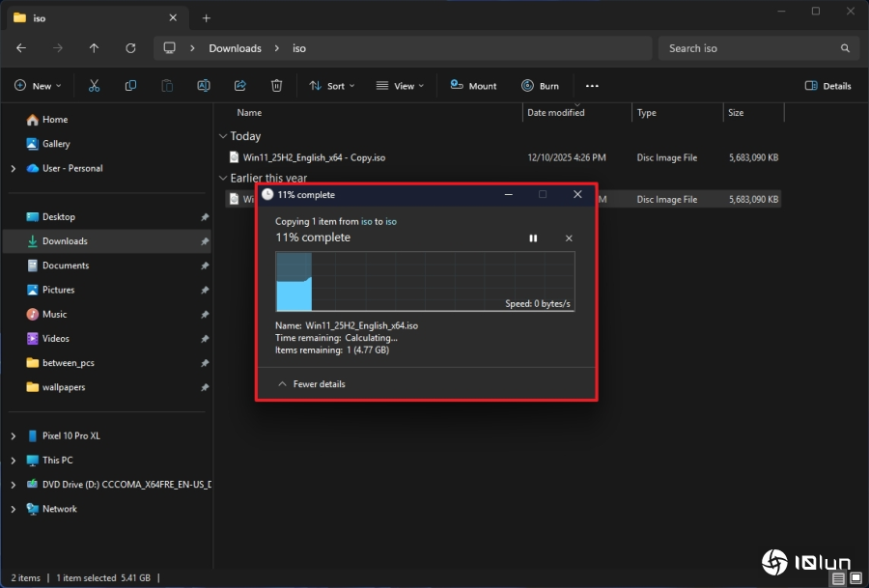Click the Cut scissors icon in toolbar
This screenshot has width=869, height=588.
[94, 86]
